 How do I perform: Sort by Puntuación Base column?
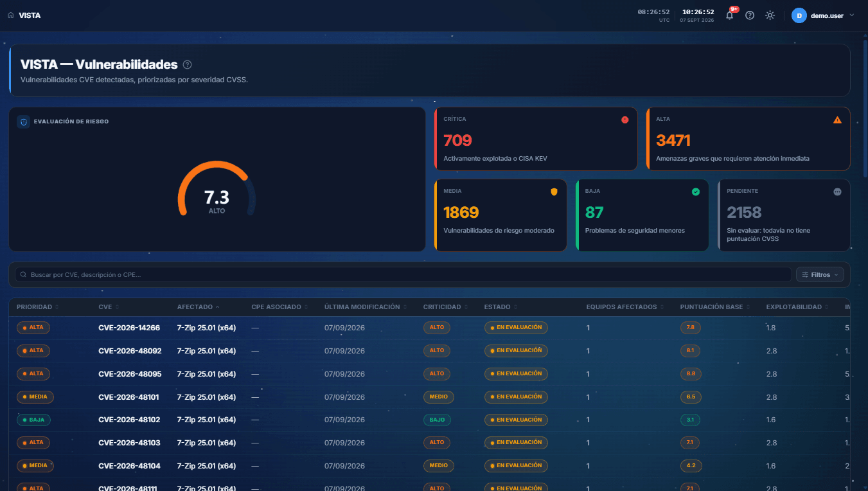(x=715, y=307)
